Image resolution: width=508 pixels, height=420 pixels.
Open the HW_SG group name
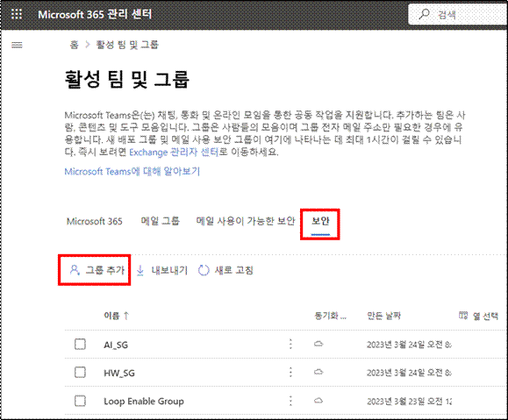(119, 373)
